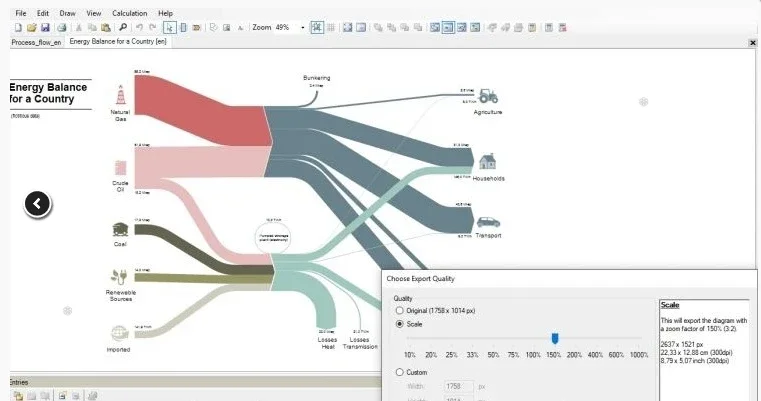Select the Imported globe icon
The width and height of the screenshot is (761, 401).
118,334
